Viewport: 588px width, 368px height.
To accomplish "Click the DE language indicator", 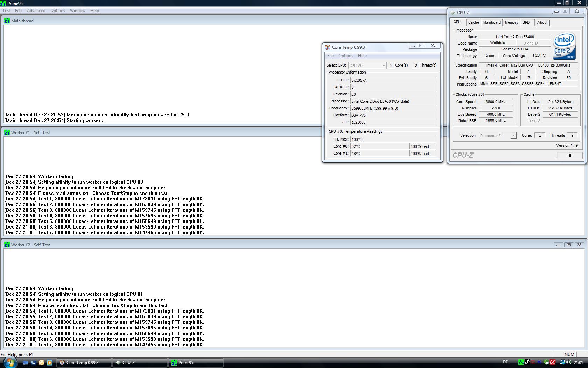I will tap(505, 362).
